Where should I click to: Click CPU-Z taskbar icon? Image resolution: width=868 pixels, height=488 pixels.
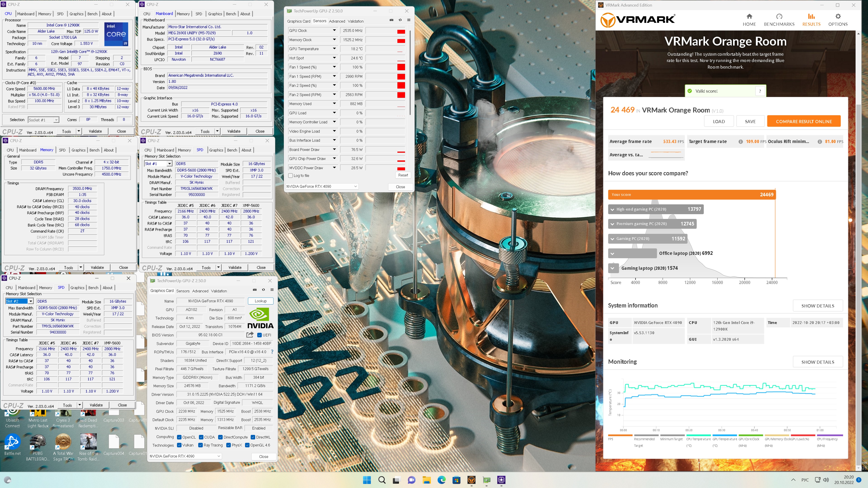pos(501,480)
